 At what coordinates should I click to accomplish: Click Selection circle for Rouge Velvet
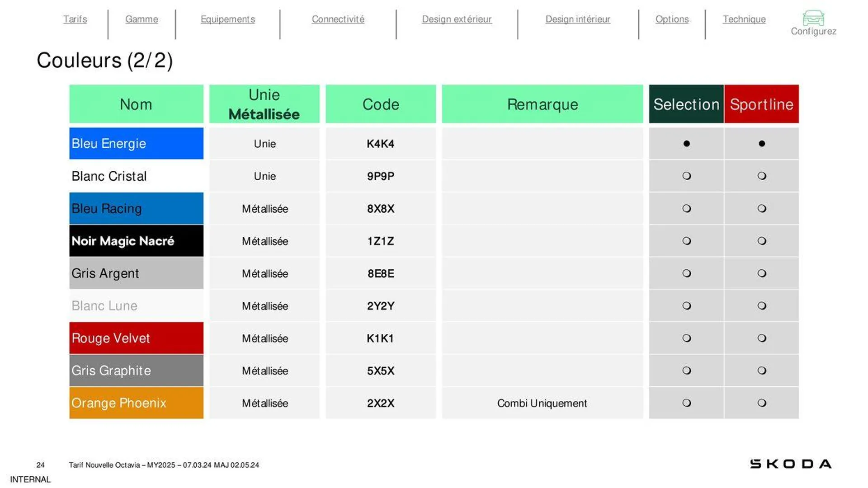pos(686,338)
